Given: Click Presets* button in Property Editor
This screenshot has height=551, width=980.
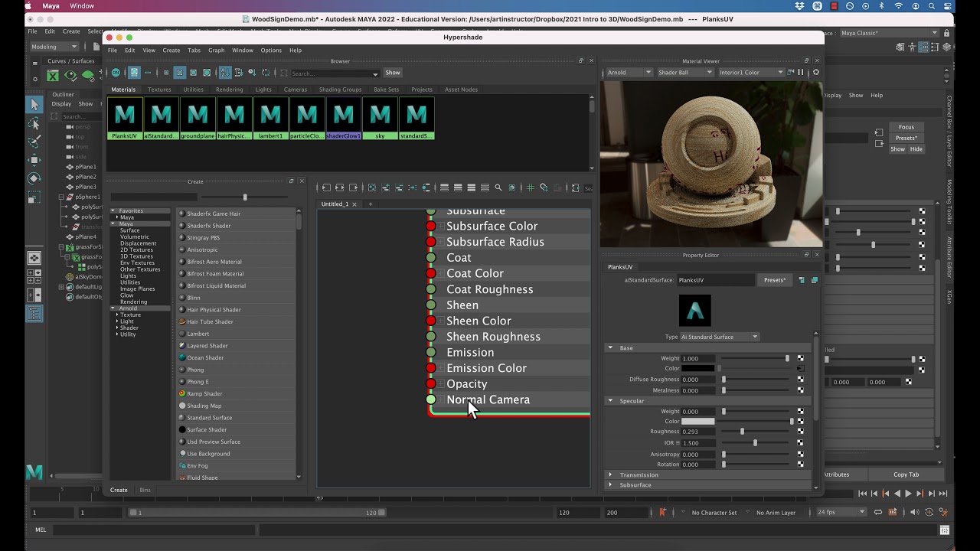Looking at the screenshot, I should coord(774,280).
